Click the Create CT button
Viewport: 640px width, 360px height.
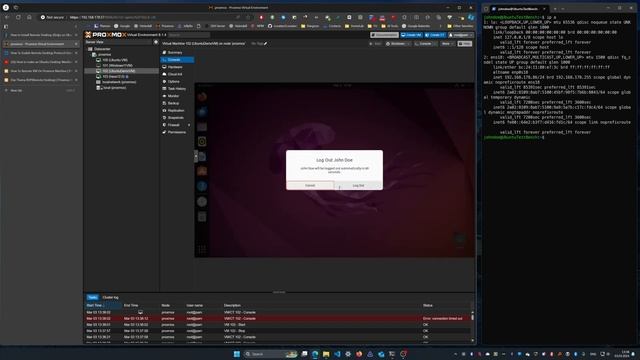[x=435, y=35]
